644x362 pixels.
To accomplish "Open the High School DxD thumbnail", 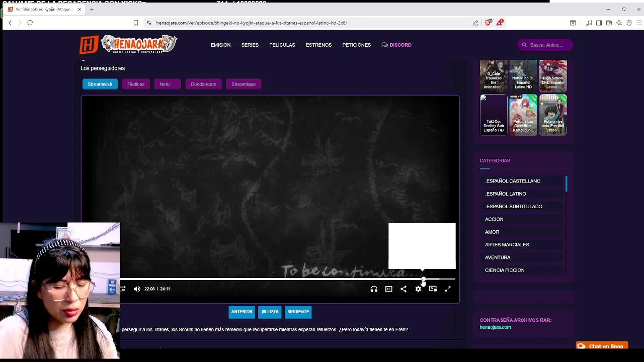I will point(553,75).
